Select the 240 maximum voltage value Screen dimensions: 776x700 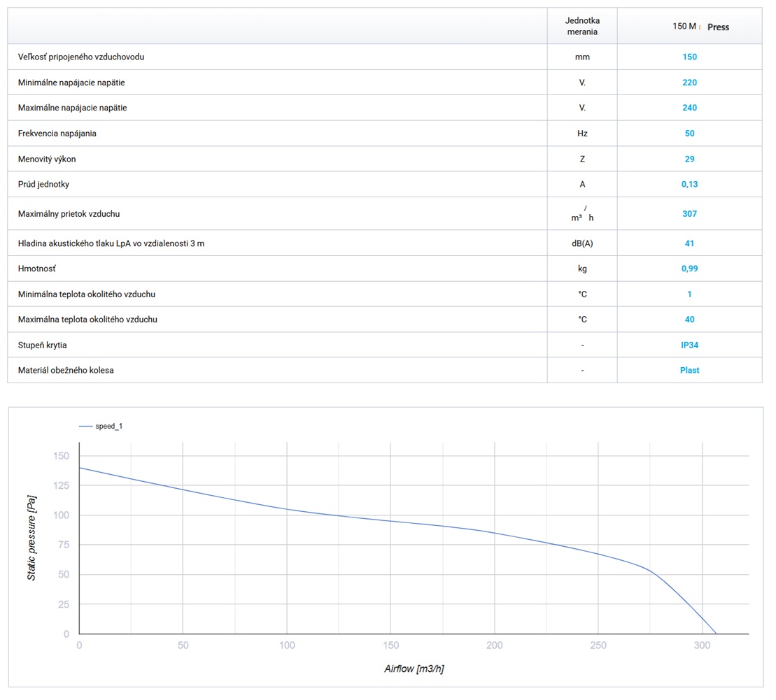(x=689, y=108)
